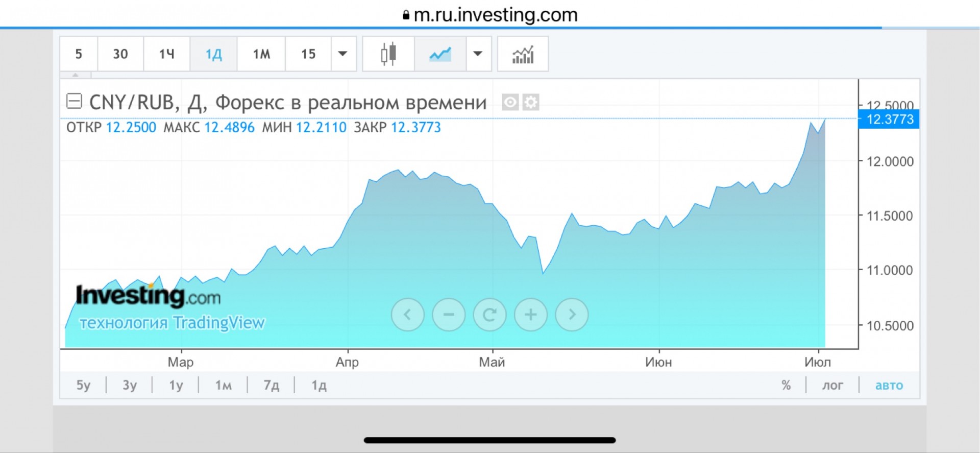Click the chart scroll-left arrow button
980x453 pixels.
pyautogui.click(x=407, y=315)
